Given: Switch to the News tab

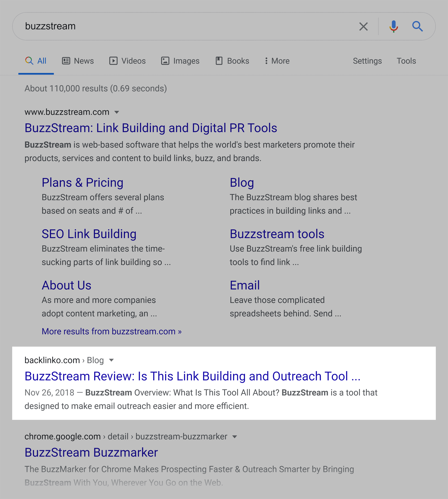Looking at the screenshot, I should 78,61.
